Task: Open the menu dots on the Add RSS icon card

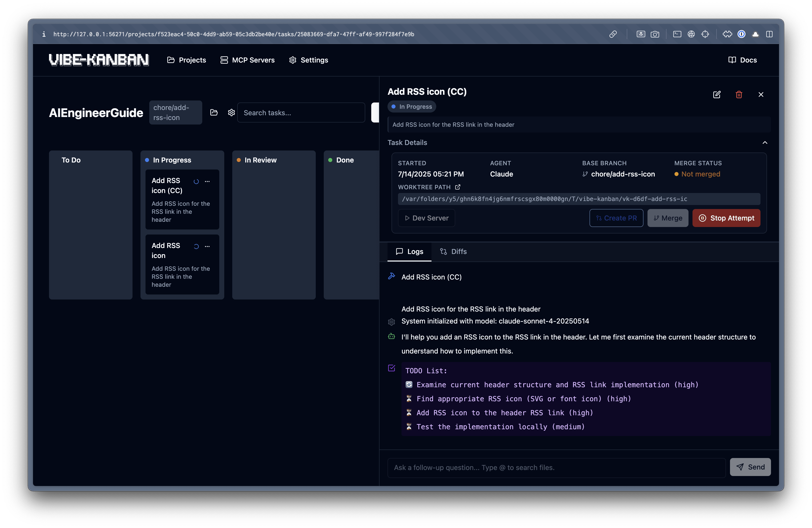Action: click(x=207, y=246)
